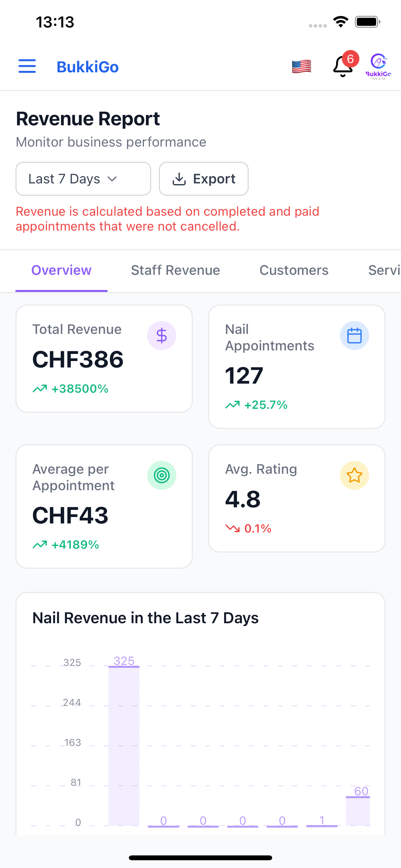The image size is (401, 868).
Task: Select the CHF43 average value
Action: (x=70, y=515)
